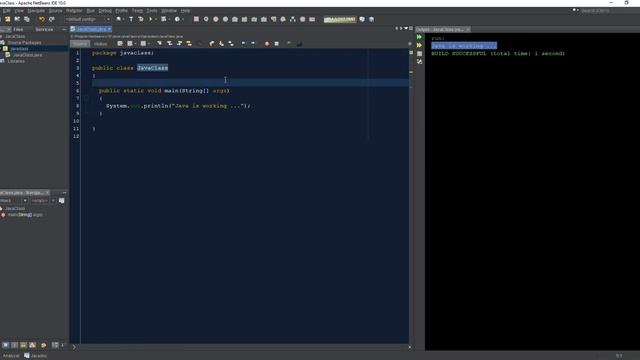Screen dimensions: 640x360
Task: Click the println statement on line 8
Action: click(178, 106)
